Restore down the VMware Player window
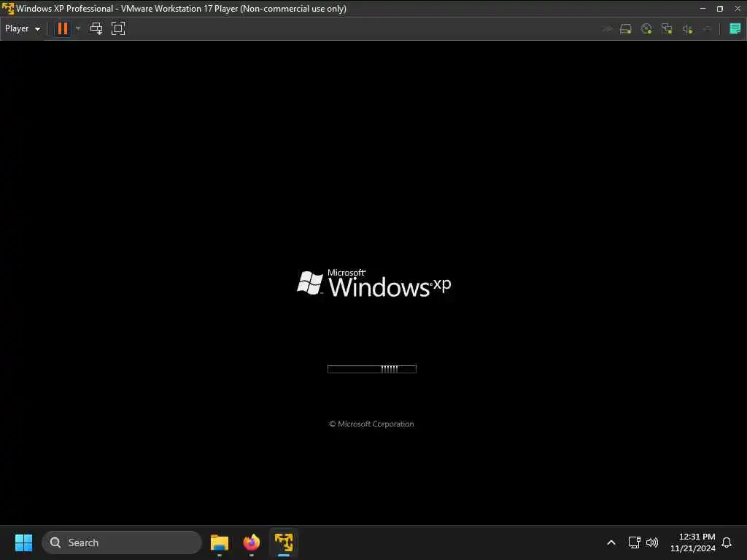Viewport: 747px width, 560px height. (x=720, y=9)
